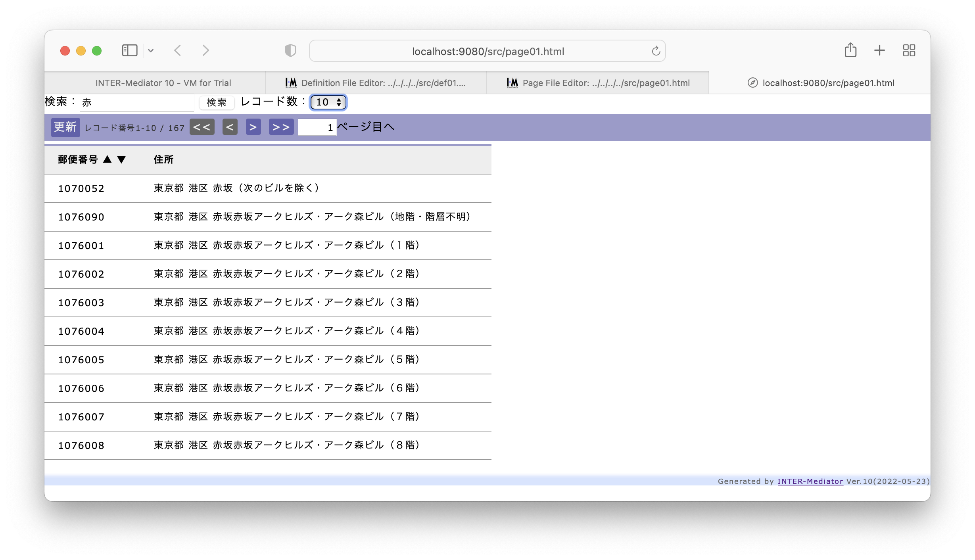Select postal code 1076002
Screen dimensions: 975x560
pos(81,274)
